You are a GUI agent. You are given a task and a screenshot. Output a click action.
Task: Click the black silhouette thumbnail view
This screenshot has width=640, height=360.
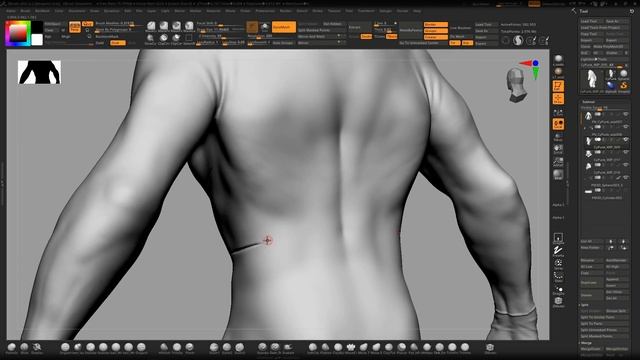[39, 72]
